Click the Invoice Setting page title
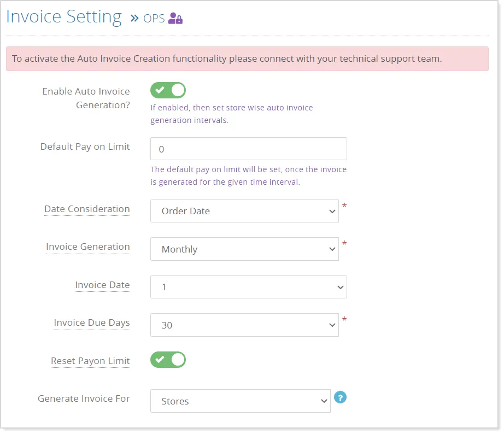 coord(63,16)
